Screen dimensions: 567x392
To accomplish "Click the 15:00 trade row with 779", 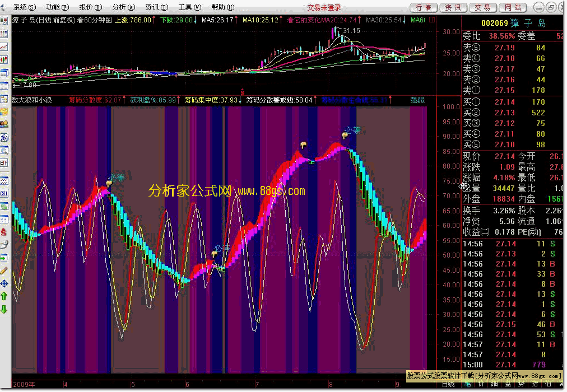I will click(x=513, y=365).
